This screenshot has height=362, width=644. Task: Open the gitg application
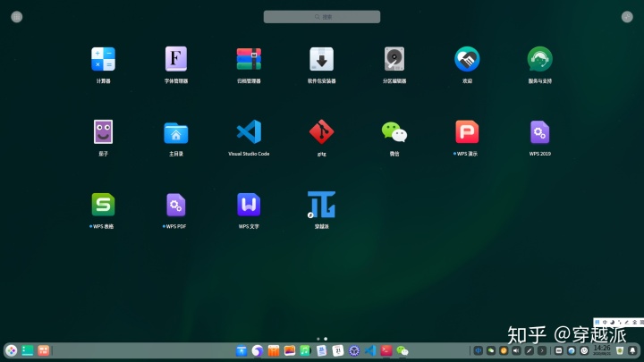click(322, 131)
